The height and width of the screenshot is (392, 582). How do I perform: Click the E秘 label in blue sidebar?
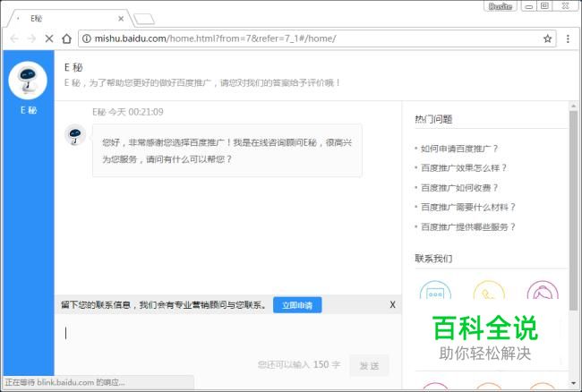29,110
